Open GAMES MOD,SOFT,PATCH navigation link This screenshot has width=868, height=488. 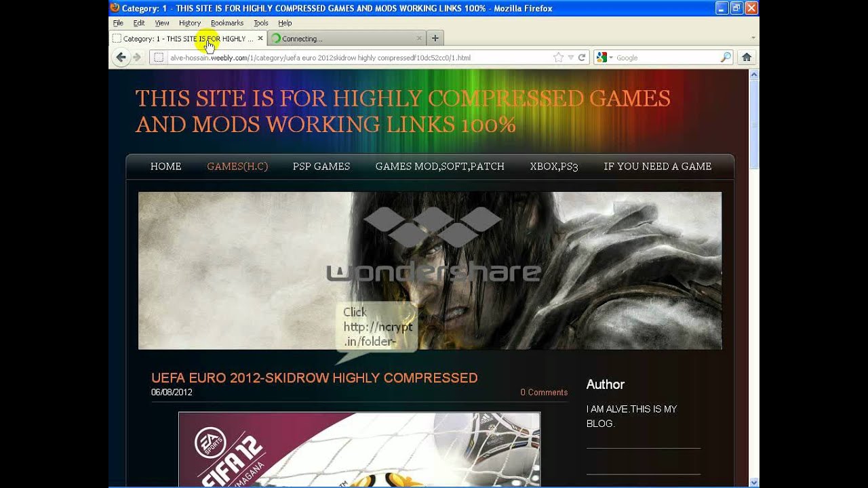pyautogui.click(x=440, y=166)
